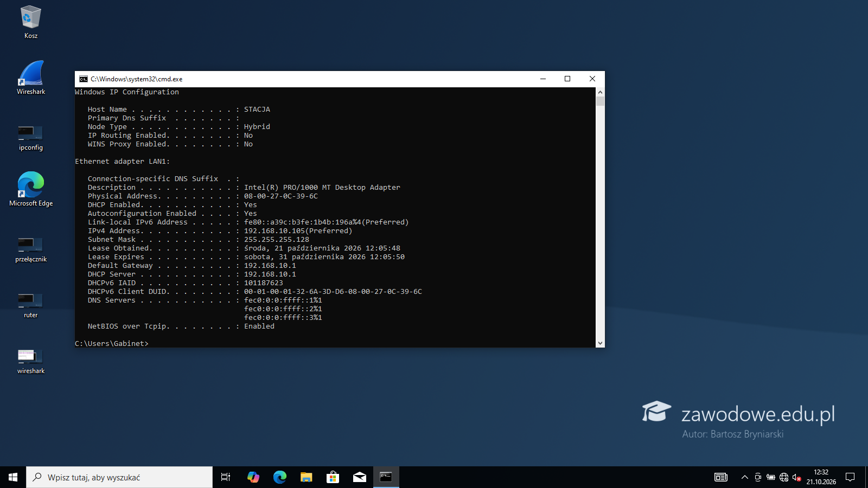This screenshot has height=488, width=868.
Task: Open the news and interests widget icon
Action: (721, 477)
